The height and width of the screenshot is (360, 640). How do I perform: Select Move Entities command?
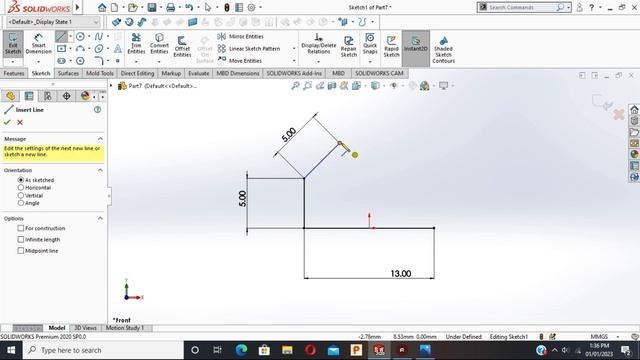point(240,60)
